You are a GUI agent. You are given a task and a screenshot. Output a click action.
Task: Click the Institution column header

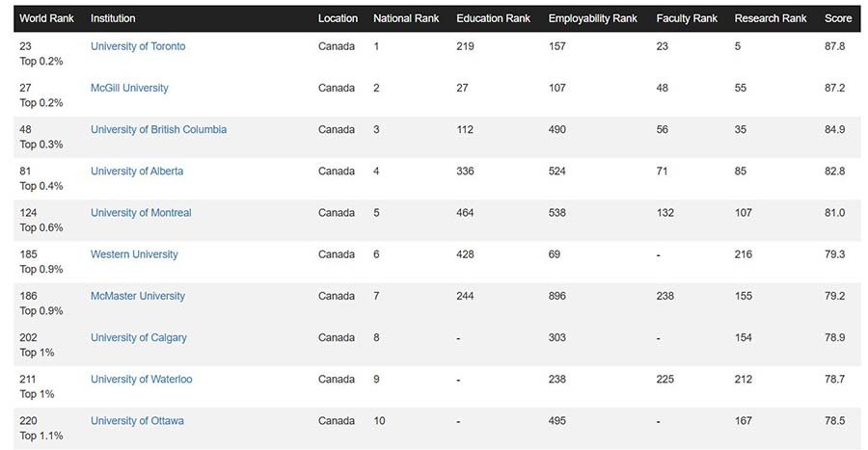click(113, 18)
